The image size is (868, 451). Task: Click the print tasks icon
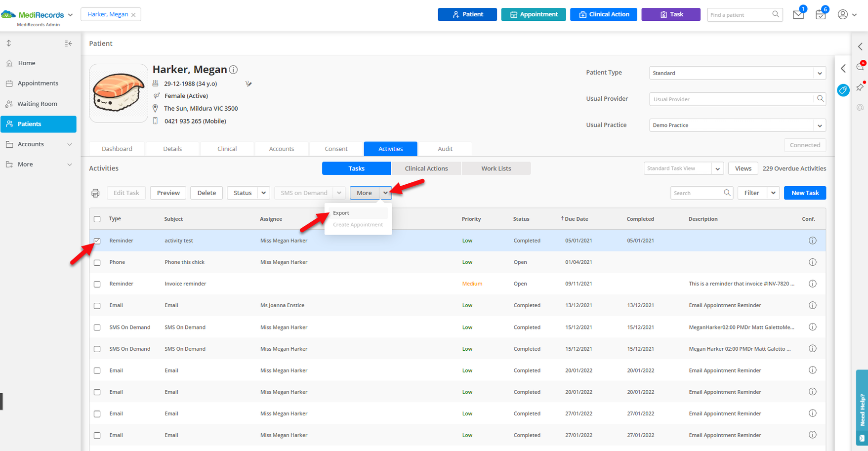coord(95,193)
